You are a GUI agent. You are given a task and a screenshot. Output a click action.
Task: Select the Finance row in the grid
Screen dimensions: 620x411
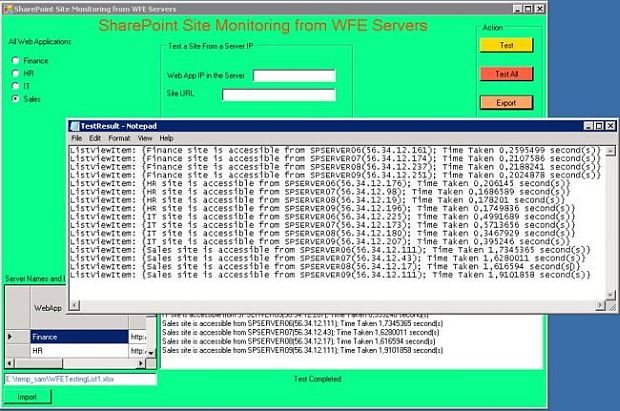[x=79, y=337]
